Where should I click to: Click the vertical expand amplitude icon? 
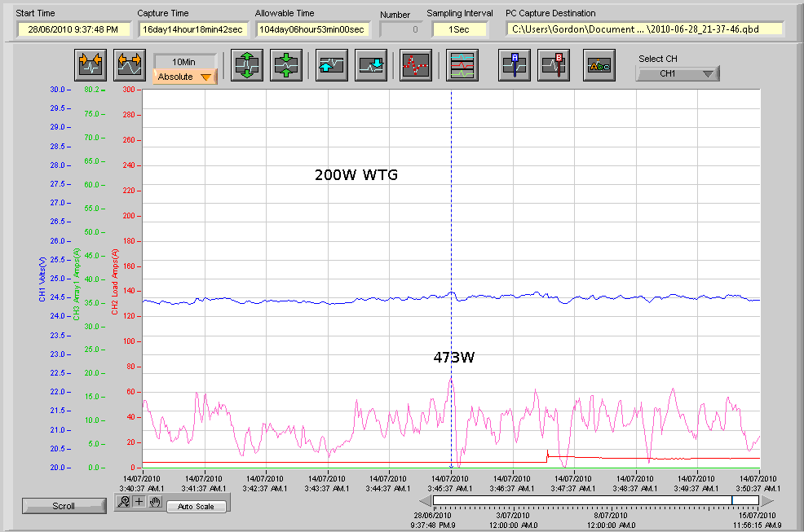click(247, 66)
